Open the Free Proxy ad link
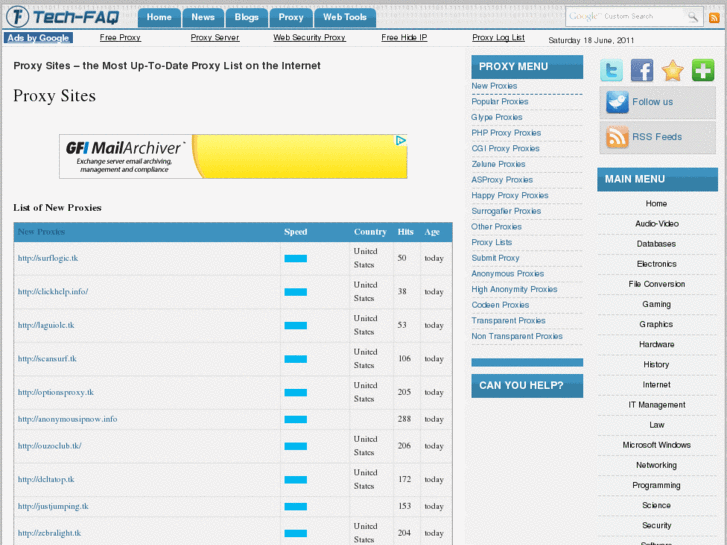The image size is (727, 545). click(120, 38)
